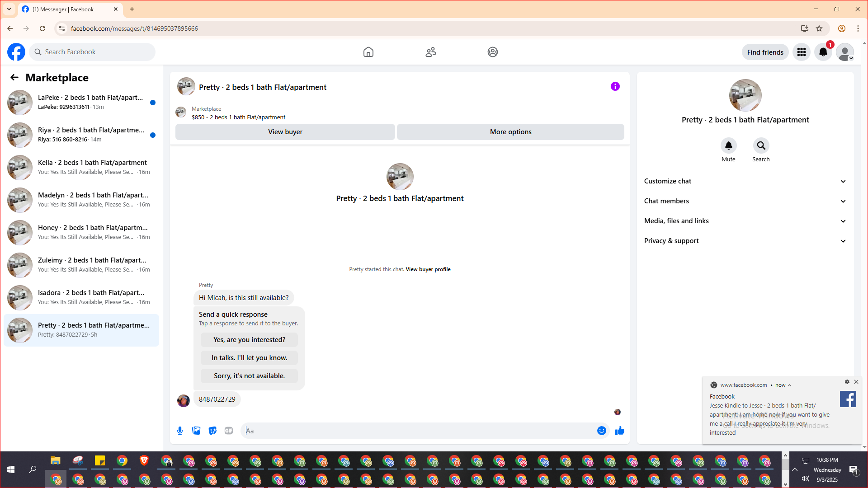View site information icon in address bar
The image size is (868, 488).
(62, 28)
